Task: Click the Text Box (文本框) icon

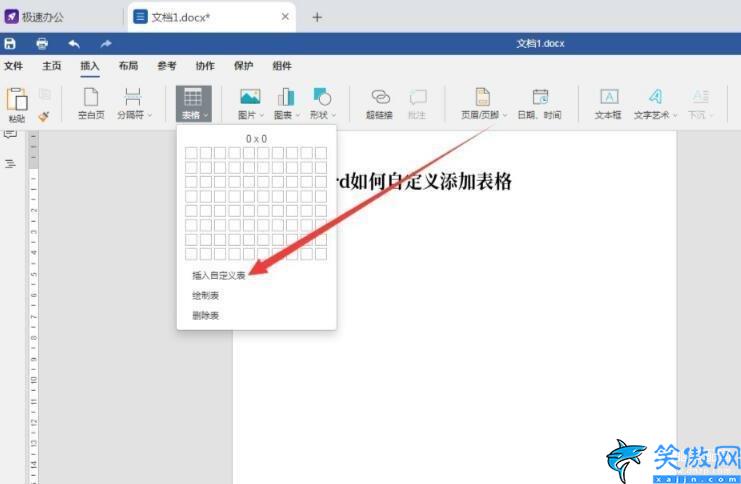Action: pyautogui.click(x=609, y=97)
